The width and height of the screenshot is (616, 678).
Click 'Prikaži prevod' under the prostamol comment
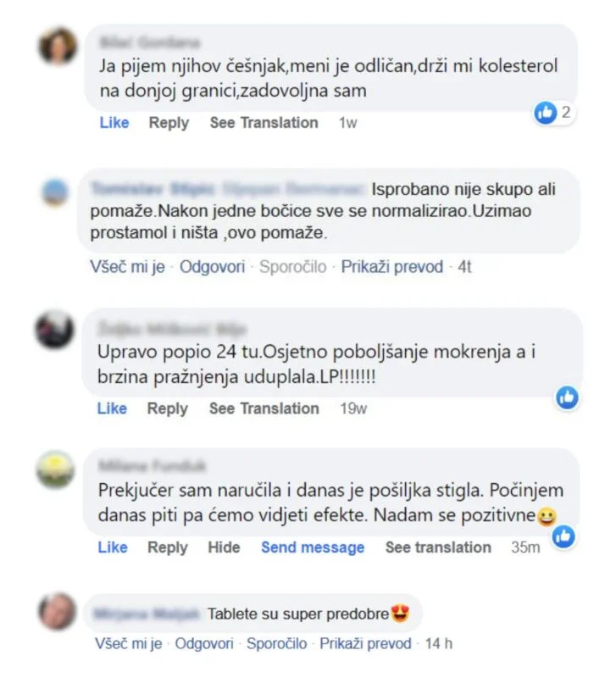(392, 267)
